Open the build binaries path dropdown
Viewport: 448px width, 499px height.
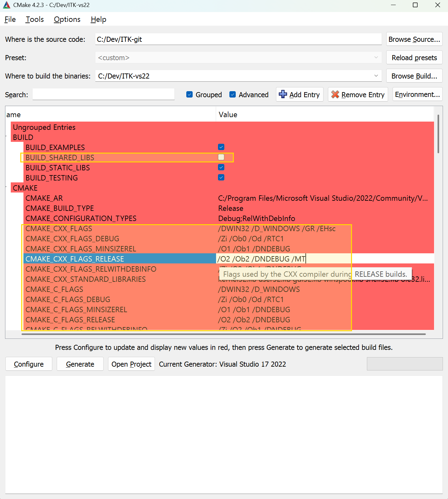point(376,76)
